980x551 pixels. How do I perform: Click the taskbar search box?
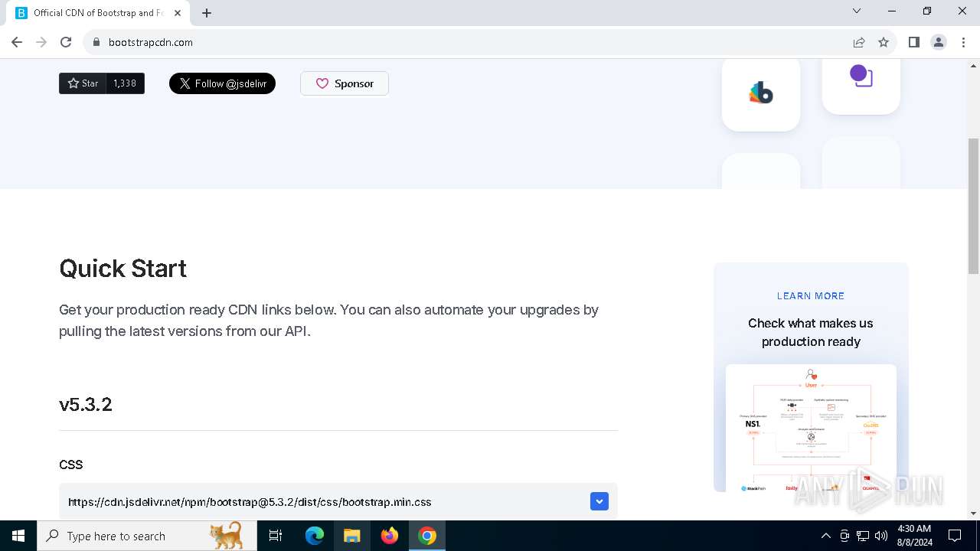coord(147,536)
